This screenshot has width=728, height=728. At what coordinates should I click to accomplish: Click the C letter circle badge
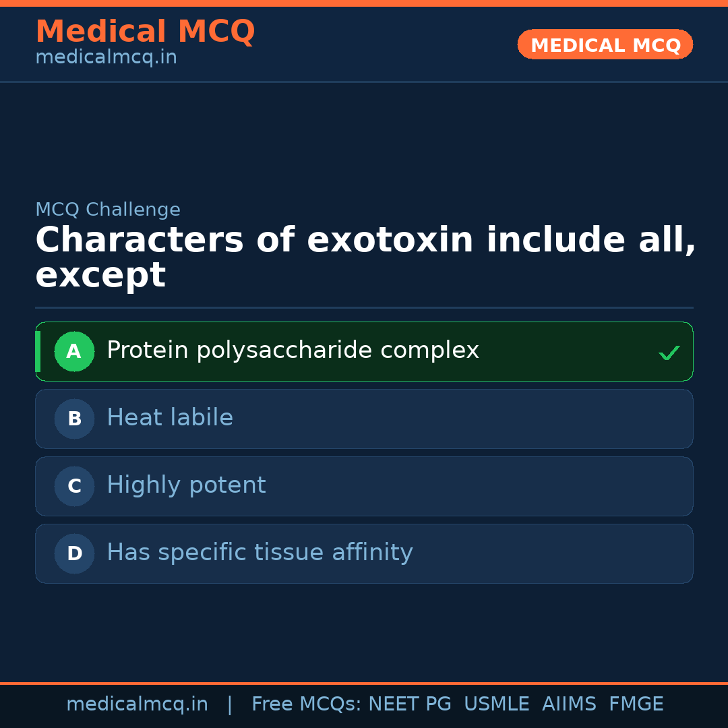coord(74,486)
